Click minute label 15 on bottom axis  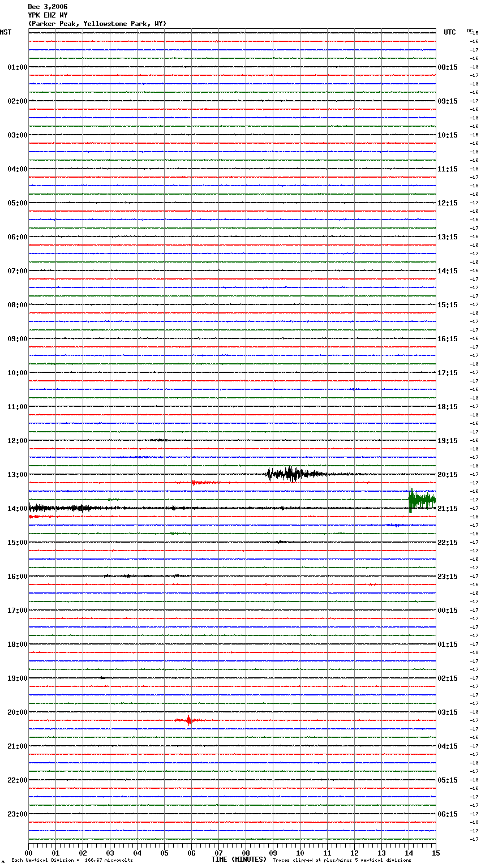pyautogui.click(x=436, y=853)
